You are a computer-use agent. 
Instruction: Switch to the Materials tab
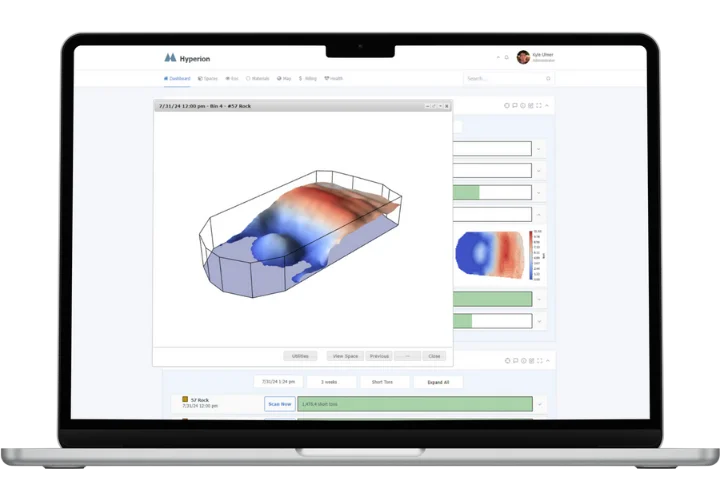[x=258, y=78]
